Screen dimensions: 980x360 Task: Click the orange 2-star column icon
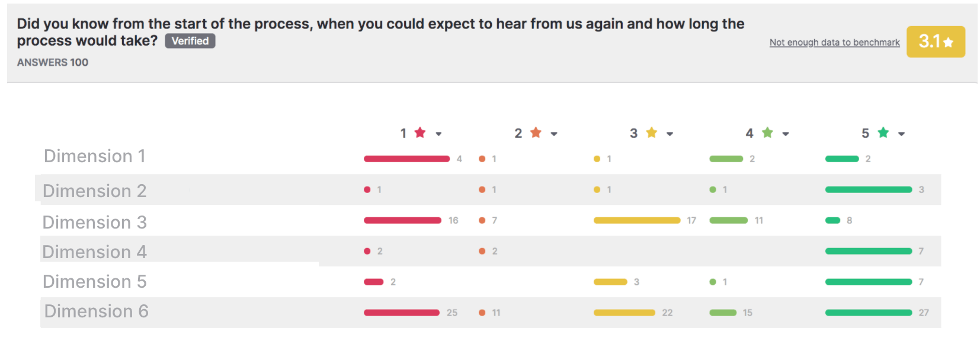pos(536,133)
